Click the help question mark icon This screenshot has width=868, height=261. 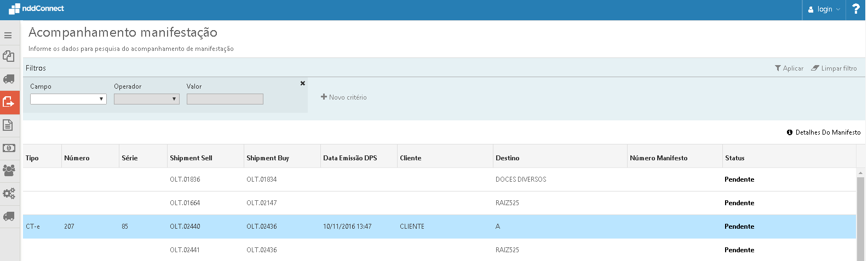coord(856,9)
